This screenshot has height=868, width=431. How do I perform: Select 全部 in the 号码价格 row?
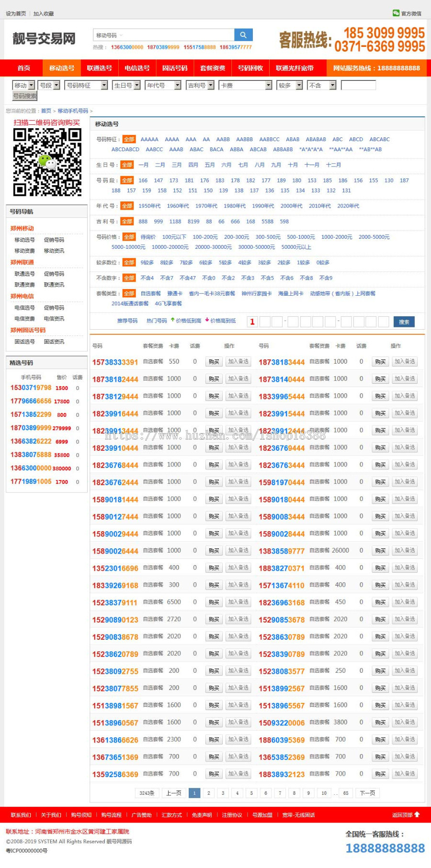tap(129, 237)
